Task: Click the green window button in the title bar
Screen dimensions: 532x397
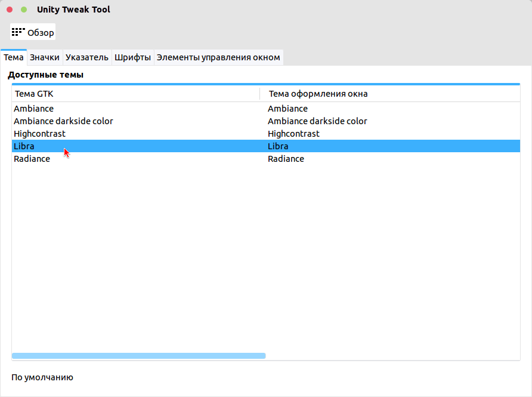Action: (x=24, y=10)
